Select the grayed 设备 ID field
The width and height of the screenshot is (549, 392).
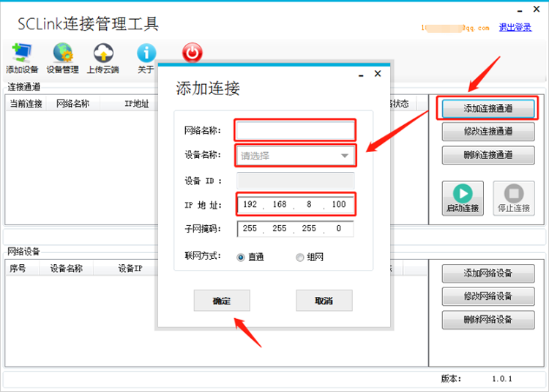(x=295, y=181)
